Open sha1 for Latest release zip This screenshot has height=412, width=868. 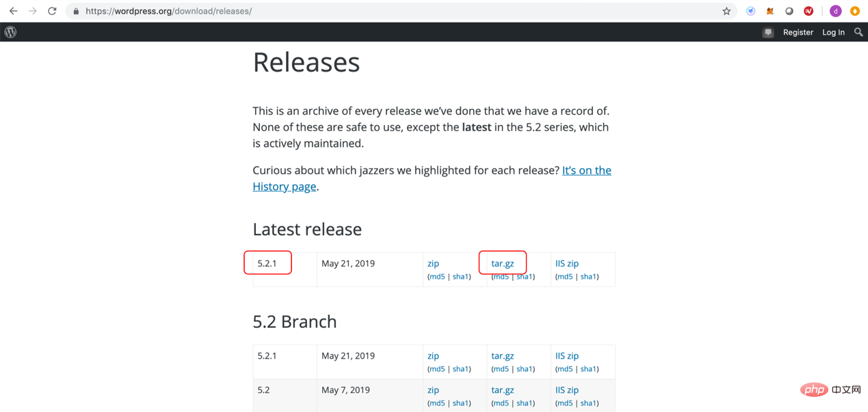(x=460, y=277)
